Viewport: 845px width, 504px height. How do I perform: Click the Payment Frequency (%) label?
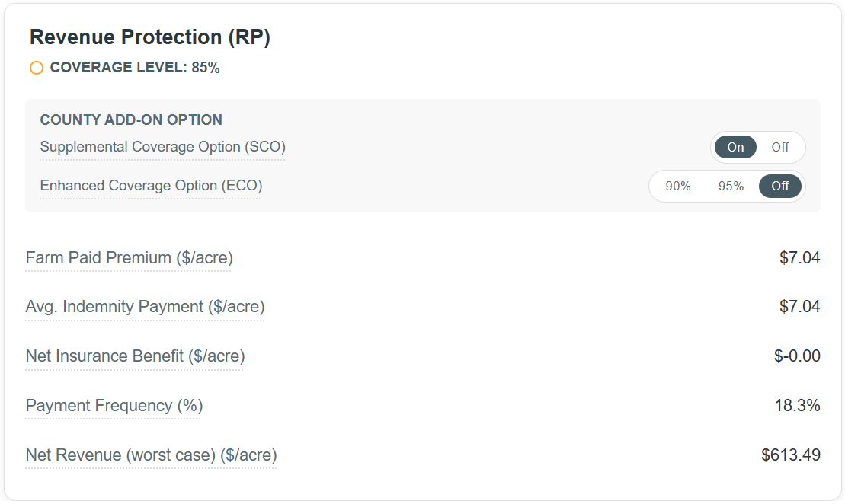(114, 406)
